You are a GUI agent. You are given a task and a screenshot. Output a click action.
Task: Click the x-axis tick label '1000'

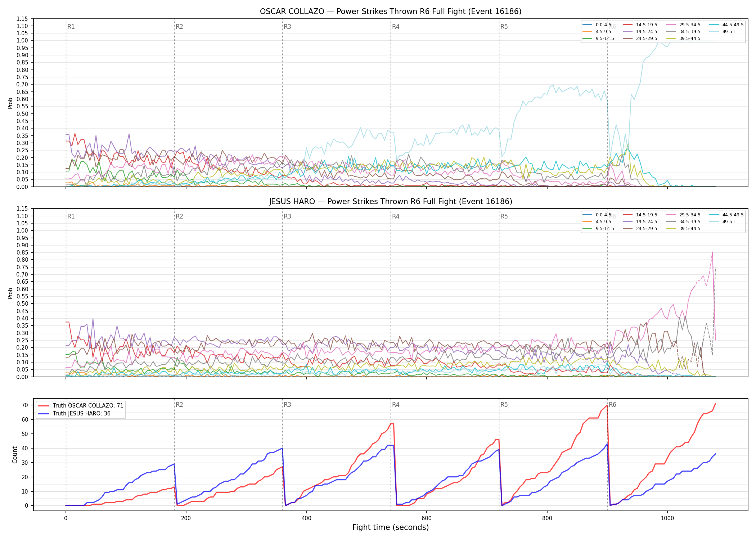pyautogui.click(x=667, y=518)
